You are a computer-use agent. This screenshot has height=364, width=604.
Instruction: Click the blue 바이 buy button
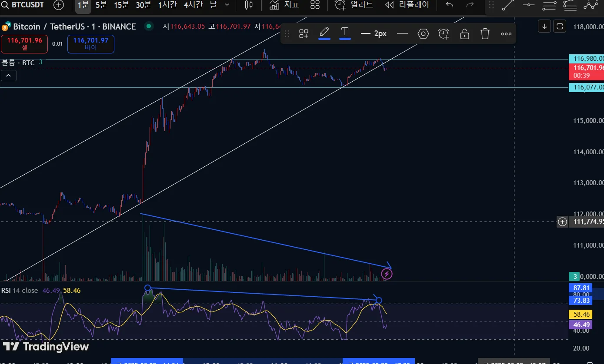click(91, 44)
